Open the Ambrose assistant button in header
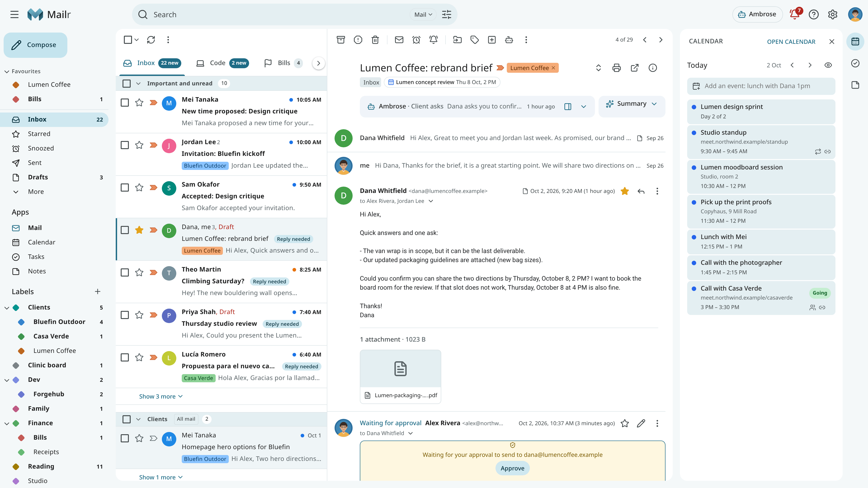The image size is (868, 488). 757,14
